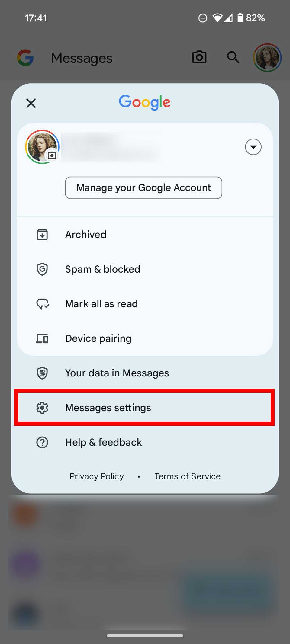
Task: Open the Privacy Policy link
Action: click(x=96, y=476)
